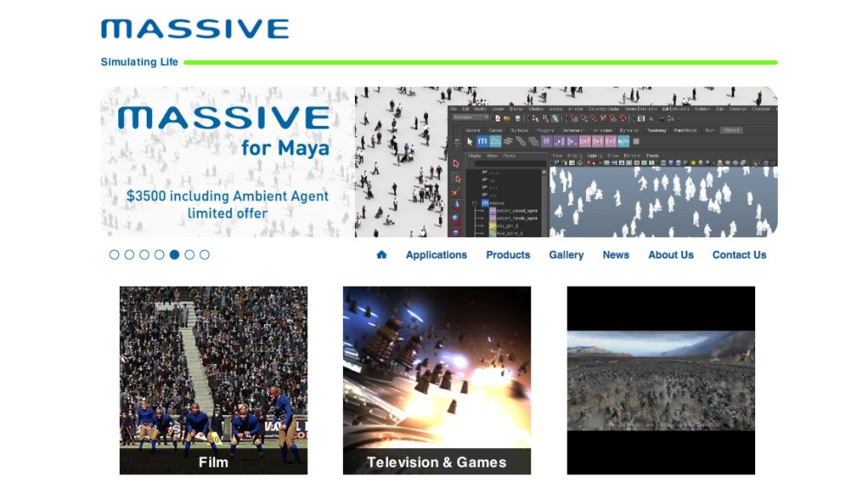Play the battle scene video thumbnail
This screenshot has height=489, width=868.
(x=661, y=380)
